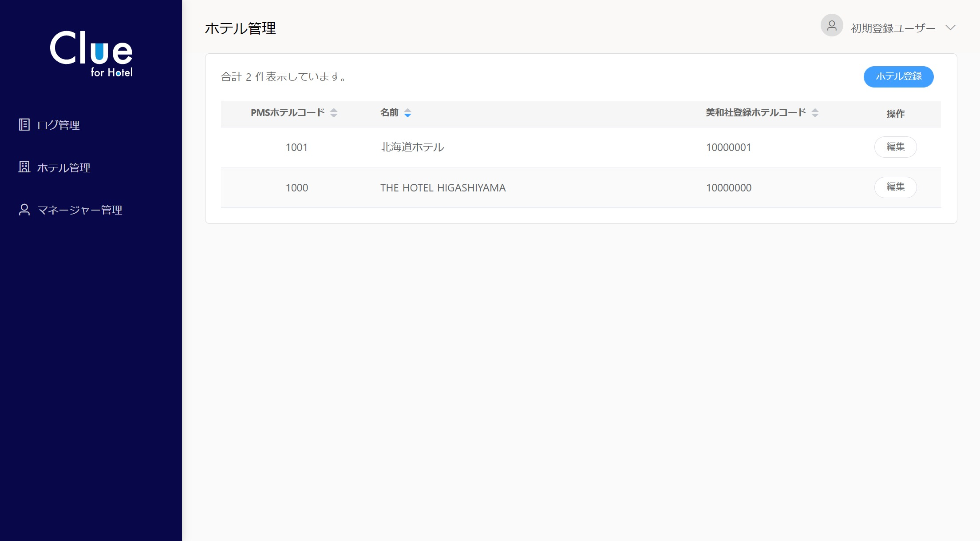
Task: Click the ホテル登録 button
Action: pyautogui.click(x=898, y=77)
